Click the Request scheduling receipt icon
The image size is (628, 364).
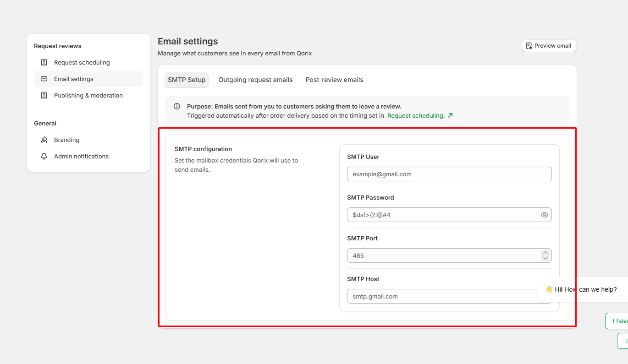pos(44,62)
